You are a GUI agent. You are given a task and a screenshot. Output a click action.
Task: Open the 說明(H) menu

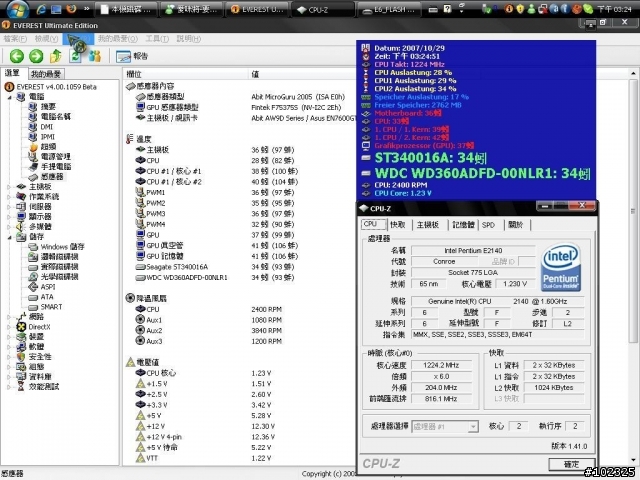pyautogui.click(x=188, y=39)
